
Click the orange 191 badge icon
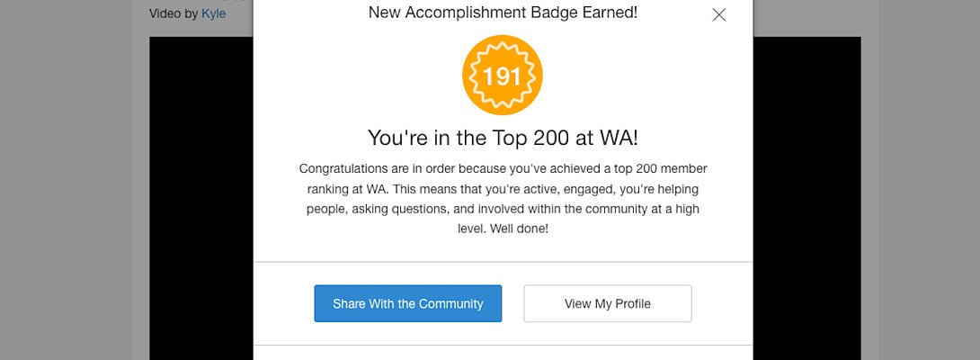click(503, 76)
